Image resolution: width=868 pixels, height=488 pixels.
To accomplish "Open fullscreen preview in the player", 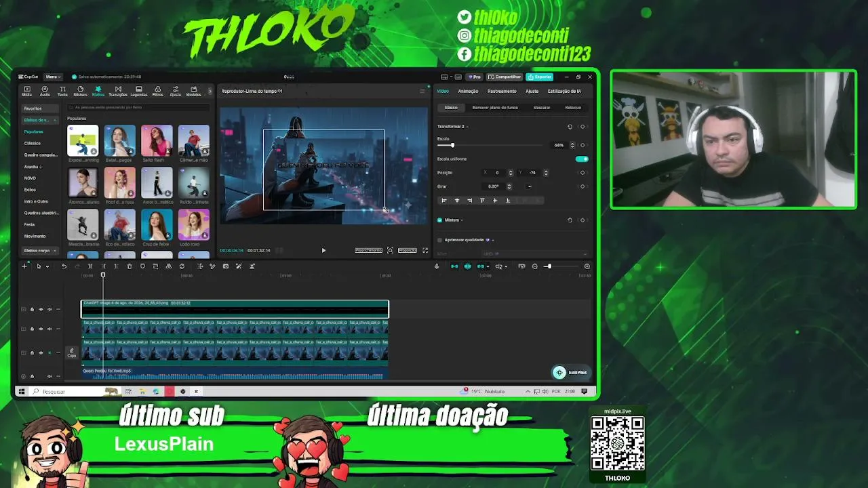I will 425,250.
